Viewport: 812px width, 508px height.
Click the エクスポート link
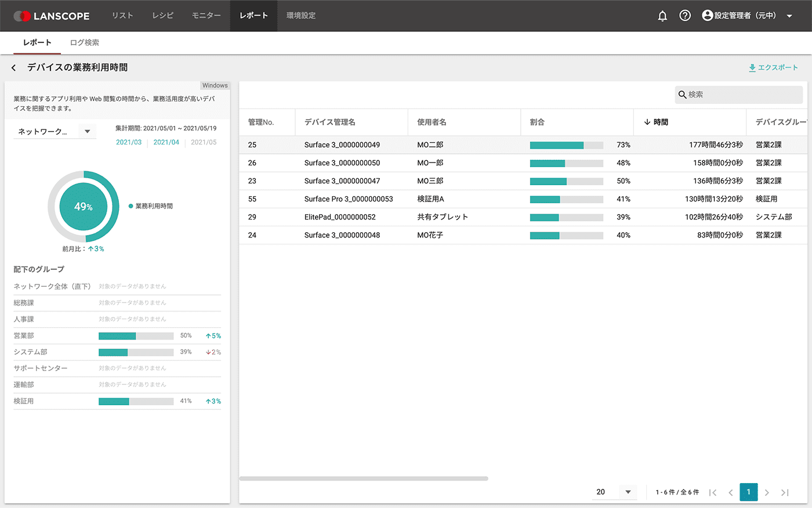[778, 68]
